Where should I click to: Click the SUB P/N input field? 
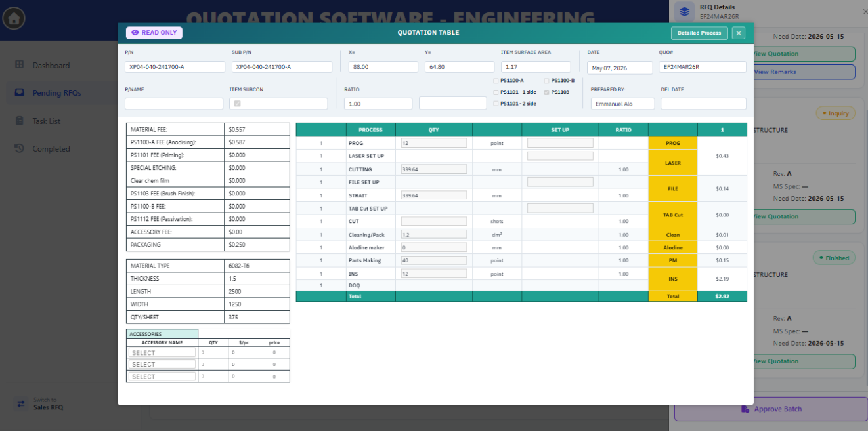282,67
